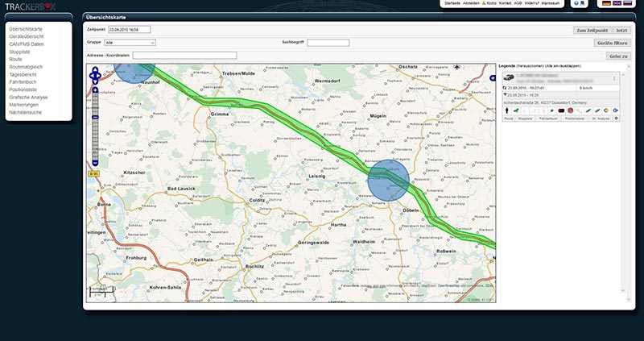Open the gear settings icon in legend

coord(617,119)
